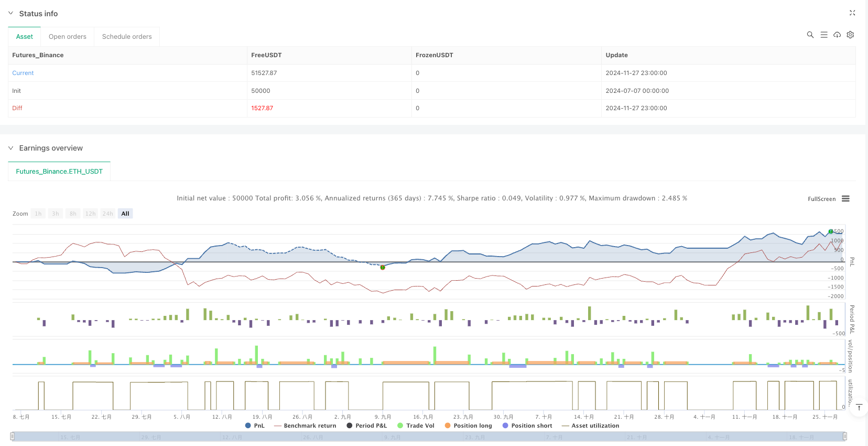Click the cloud download icon
Image resolution: width=868 pixels, height=446 pixels.
coord(837,35)
